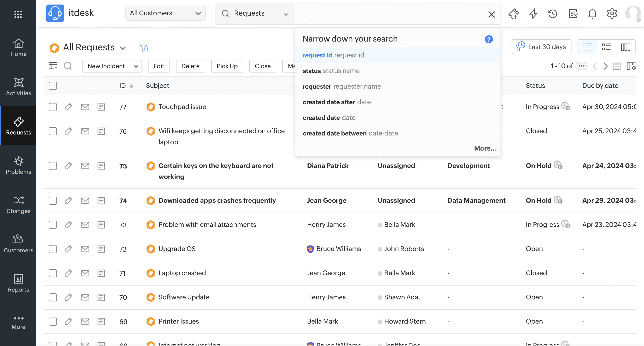The image size is (644, 346).
Task: Toggle the select-all header checkbox
Action: tap(53, 86)
